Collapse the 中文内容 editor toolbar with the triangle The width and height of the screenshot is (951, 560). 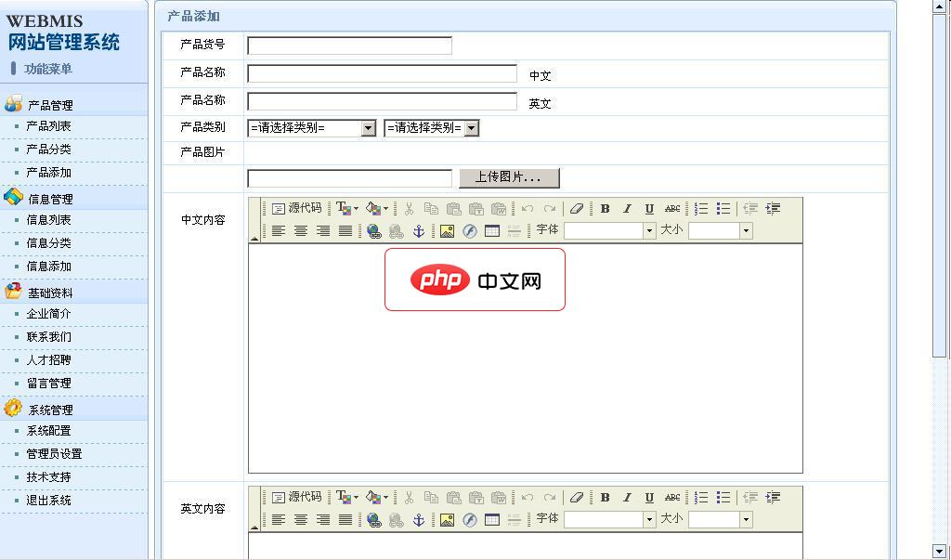[254, 239]
